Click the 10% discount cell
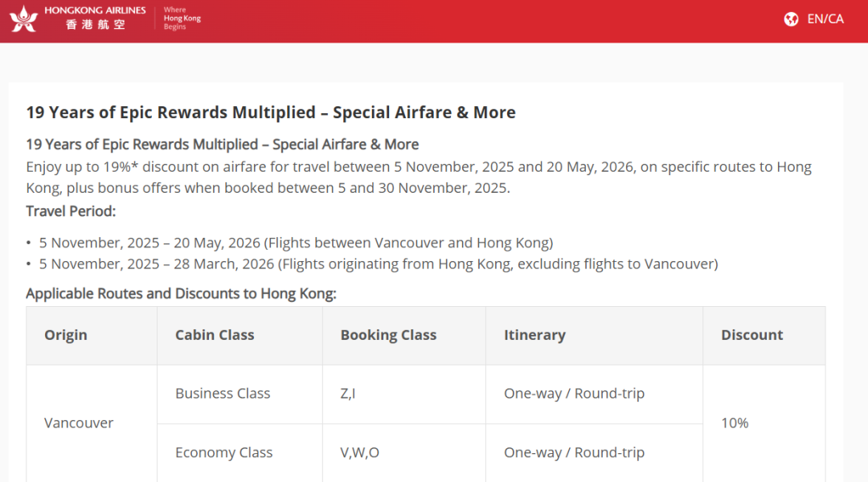Screen dimensions: 868x482 pos(735,423)
